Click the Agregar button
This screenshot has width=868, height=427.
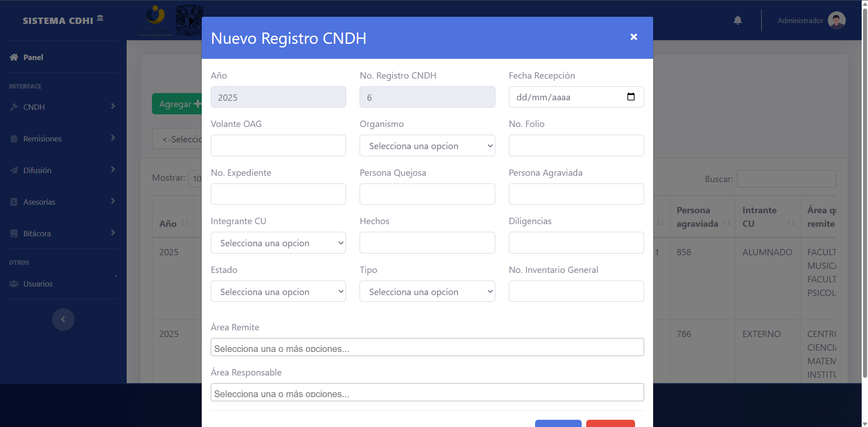coord(178,103)
